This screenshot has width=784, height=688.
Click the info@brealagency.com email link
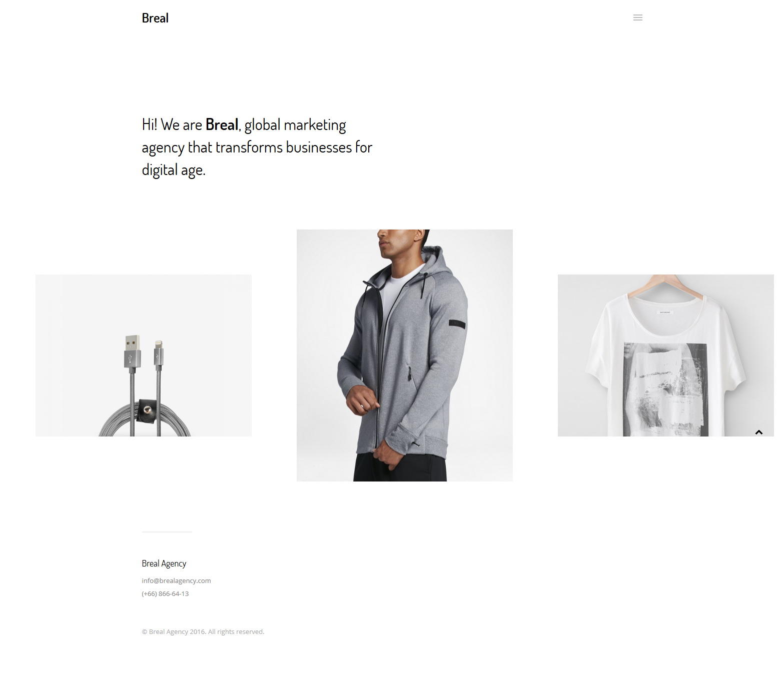176,580
